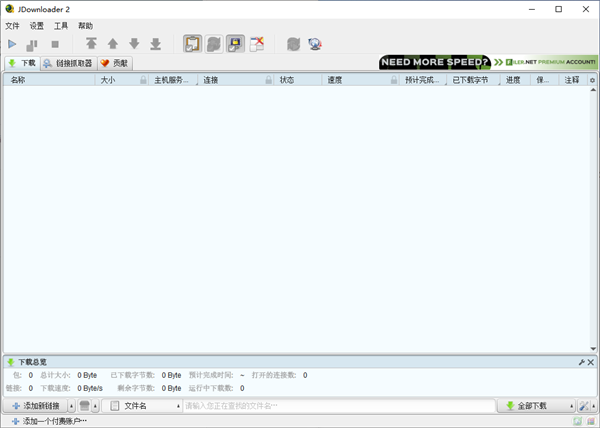This screenshot has width=600, height=428.
Task: Click Move to bottom arrow icon
Action: coord(155,44)
